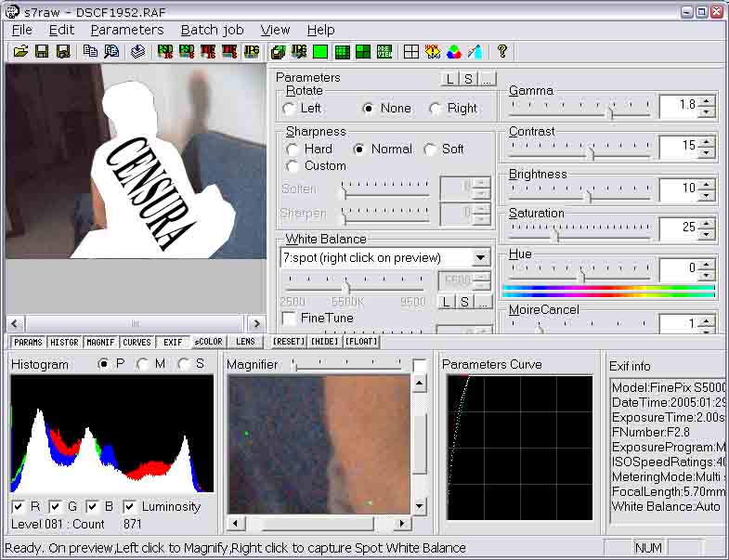
Task: Click the grid window layout icon
Action: (x=411, y=52)
